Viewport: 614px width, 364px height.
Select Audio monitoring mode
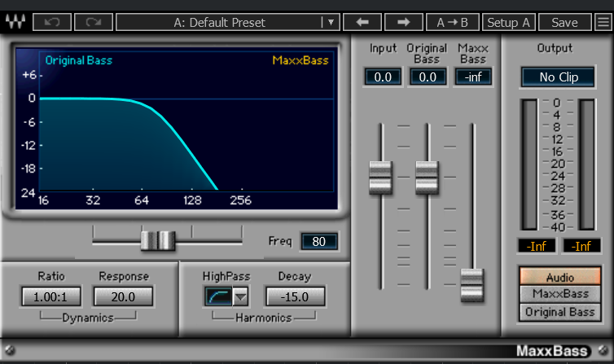(x=560, y=276)
